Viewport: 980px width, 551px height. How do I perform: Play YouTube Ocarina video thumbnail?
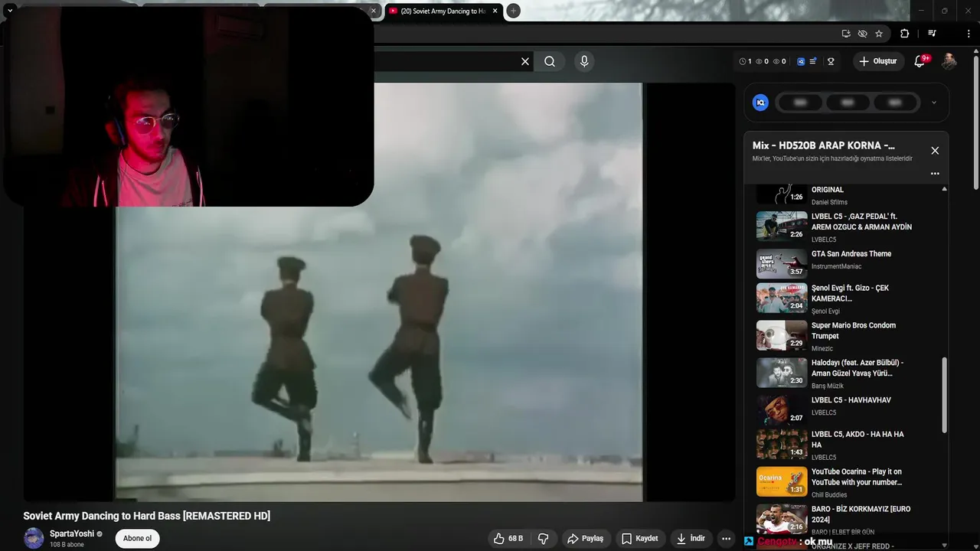click(782, 481)
